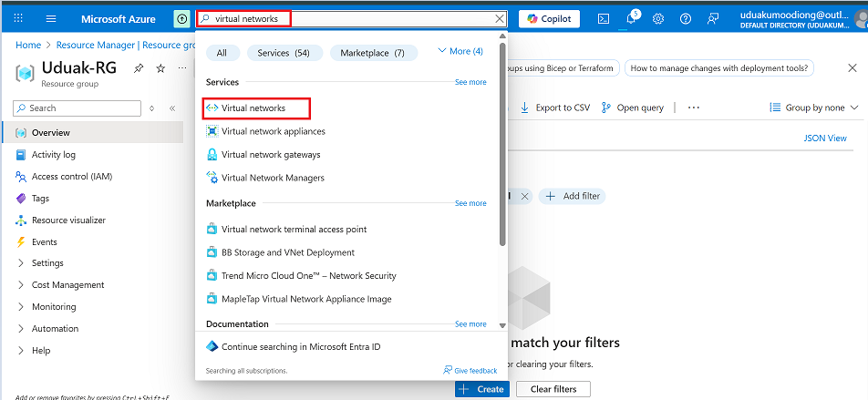
Task: Open the account profile uduakumoodiong
Action: 802,19
